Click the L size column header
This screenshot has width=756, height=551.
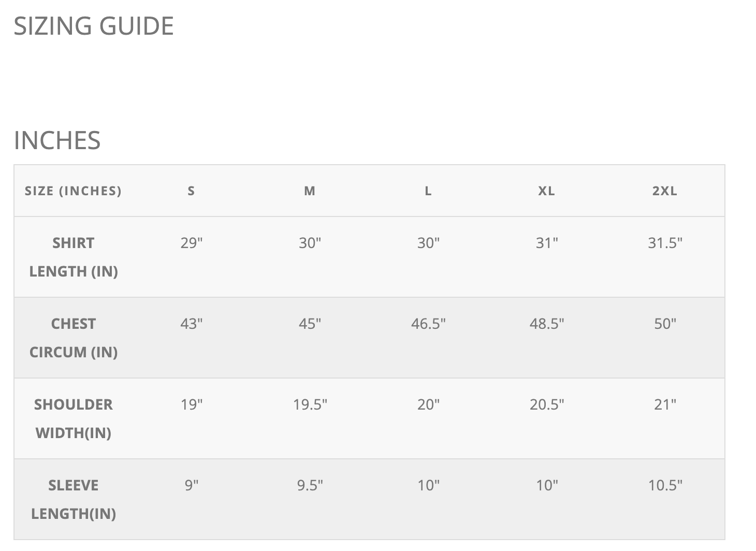click(x=428, y=191)
